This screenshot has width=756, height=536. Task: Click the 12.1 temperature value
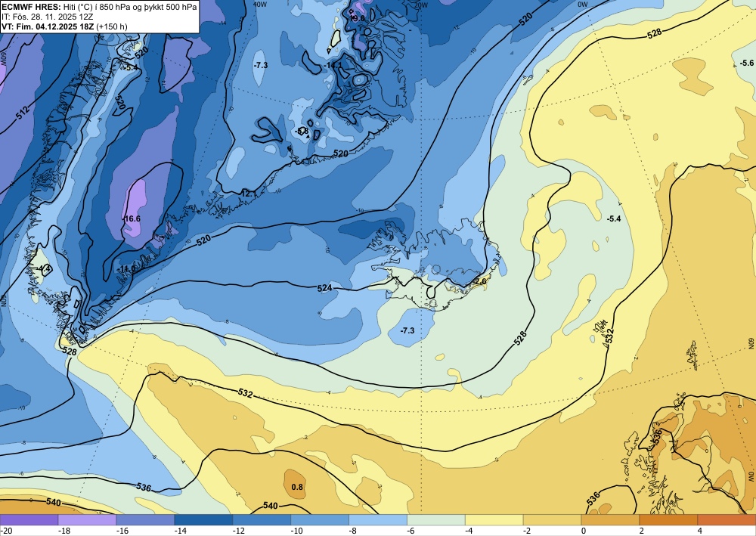[x=248, y=194]
